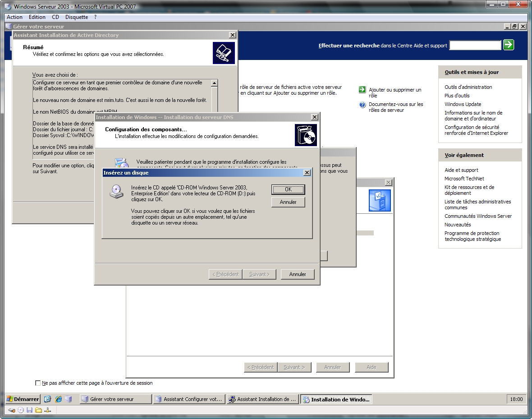
Task: Click Aide button in server configuration wizard
Action: 371,367
